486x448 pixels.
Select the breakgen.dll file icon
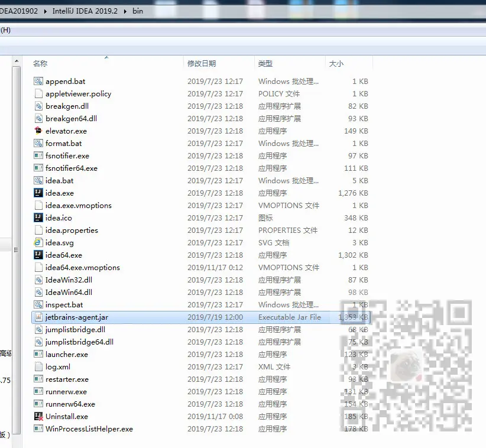pyautogui.click(x=38, y=106)
